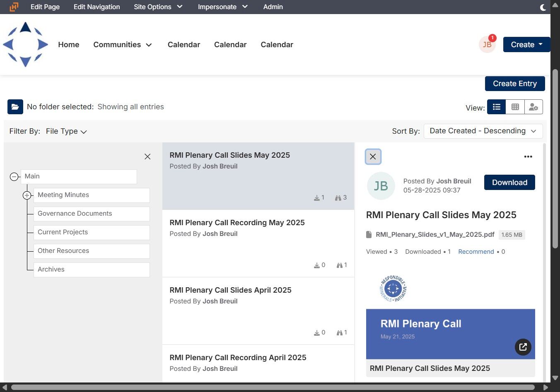Download the RMI Plenary slides file
Image resolution: width=560 pixels, height=392 pixels.
pyautogui.click(x=509, y=183)
